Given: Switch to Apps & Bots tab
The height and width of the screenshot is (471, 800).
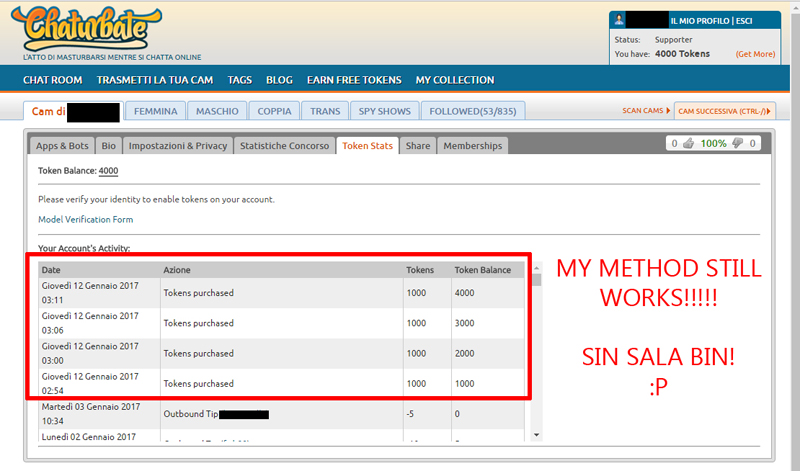Looking at the screenshot, I should 62,145.
